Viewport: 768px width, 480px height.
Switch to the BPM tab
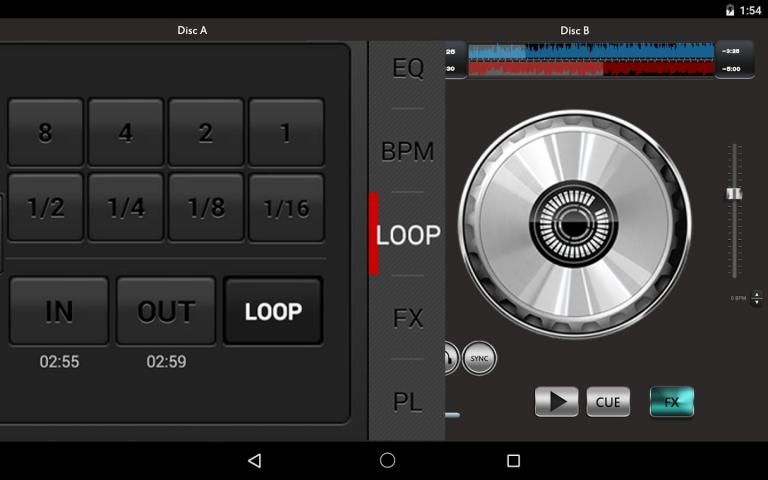pyautogui.click(x=408, y=151)
